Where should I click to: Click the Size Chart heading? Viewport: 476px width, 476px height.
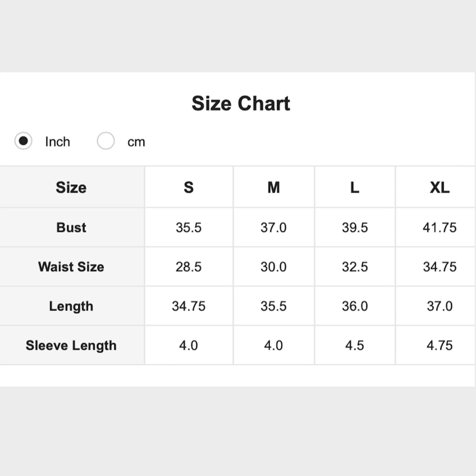240,103
